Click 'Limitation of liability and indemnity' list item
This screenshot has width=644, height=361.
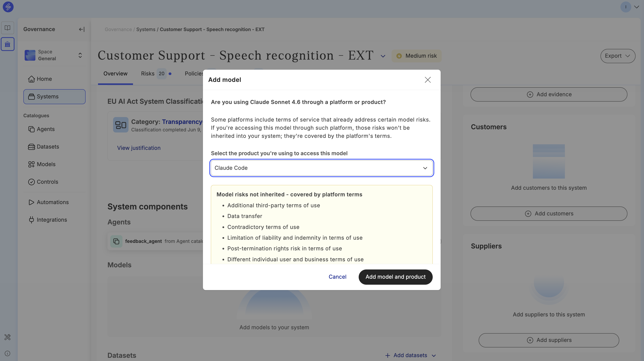coord(295,238)
